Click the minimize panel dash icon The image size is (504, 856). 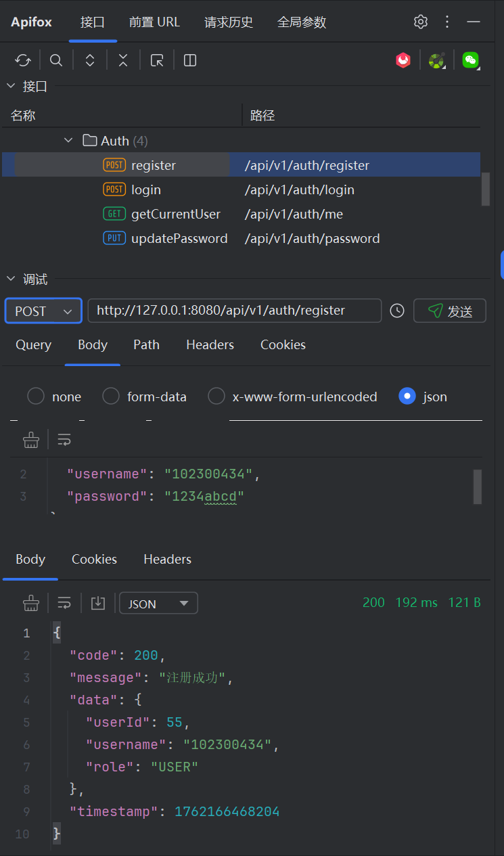(x=474, y=22)
